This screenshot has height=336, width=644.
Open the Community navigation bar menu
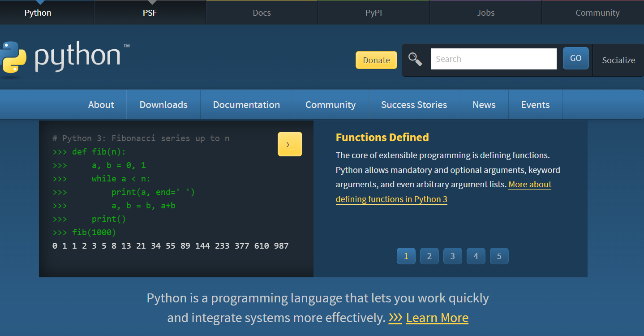click(331, 104)
